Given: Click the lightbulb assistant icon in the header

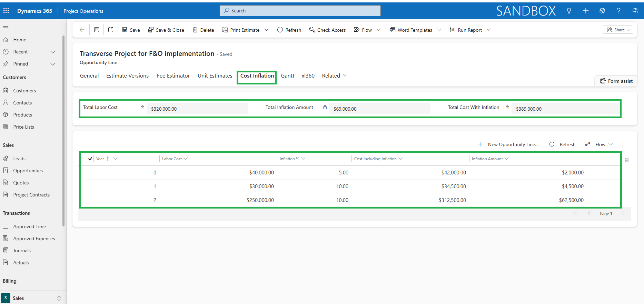Looking at the screenshot, I should (569, 11).
